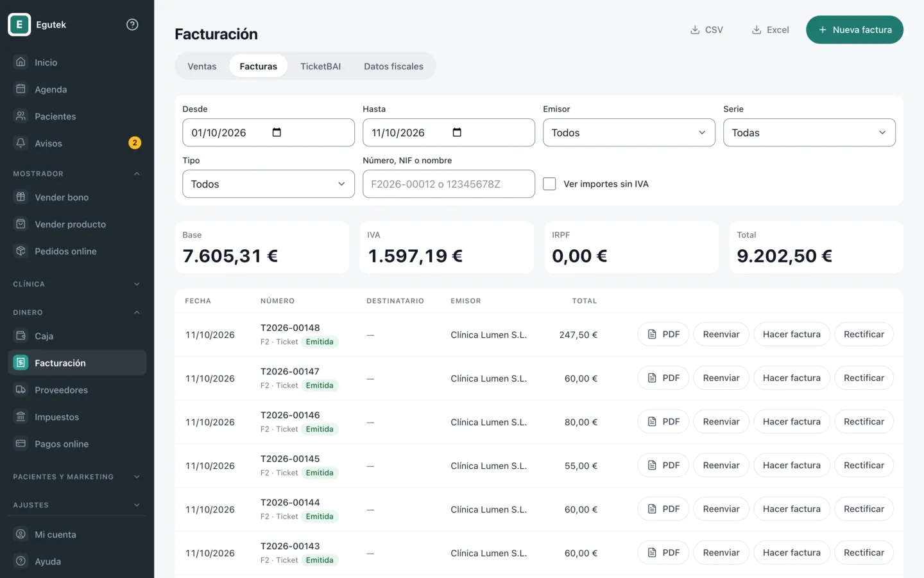Collapse the Mostrador sidebar section
Image resolution: width=924 pixels, height=578 pixels.
[77, 173]
